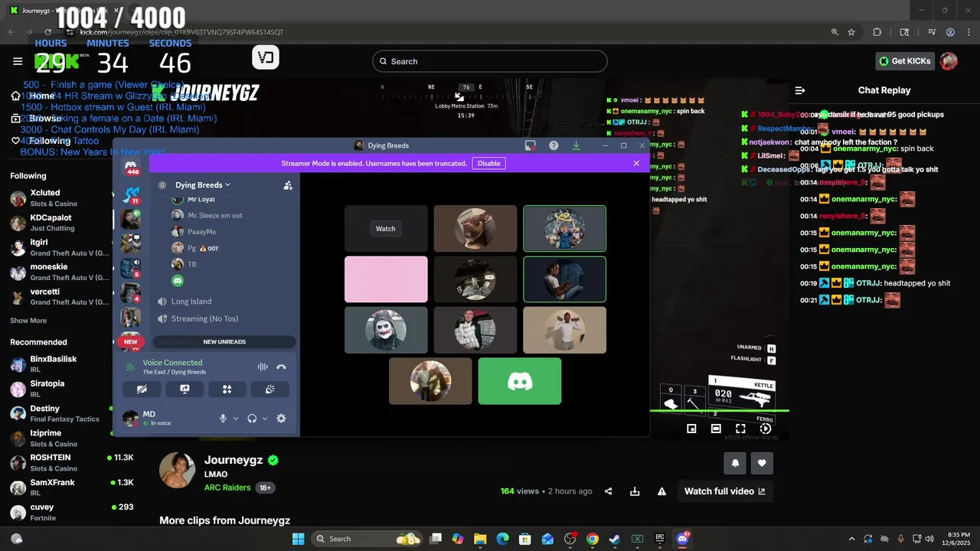
Task: Click notification bell for Journeygz
Action: pos(736,463)
